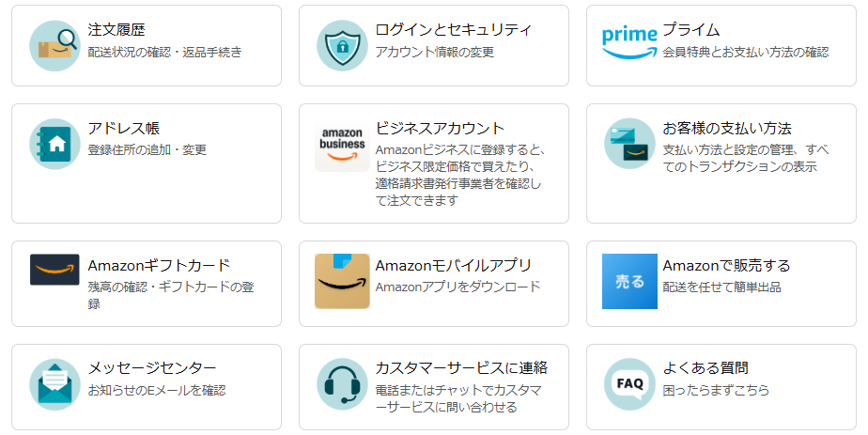Select ビジネスアカウント heading
Image resolution: width=868 pixels, height=435 pixels.
[440, 129]
